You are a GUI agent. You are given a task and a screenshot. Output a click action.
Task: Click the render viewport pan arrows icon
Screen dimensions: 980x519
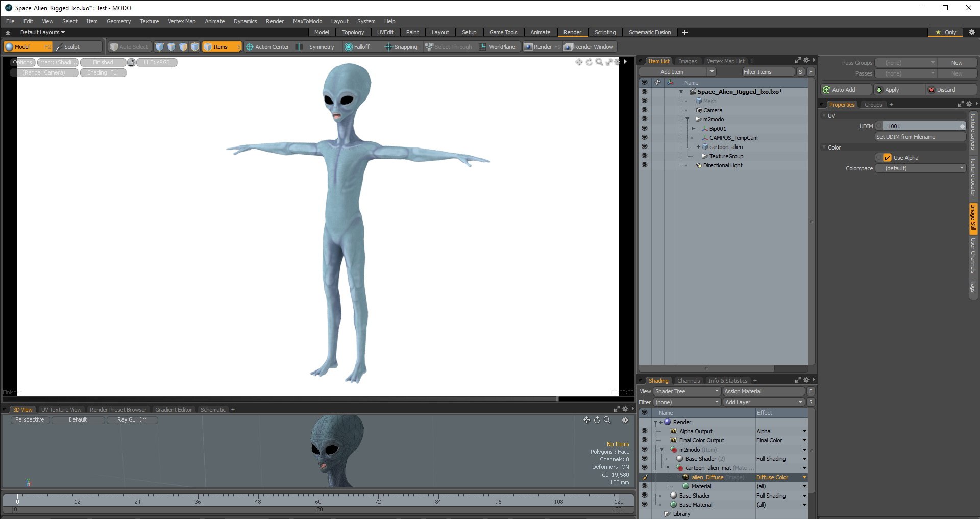[579, 62]
